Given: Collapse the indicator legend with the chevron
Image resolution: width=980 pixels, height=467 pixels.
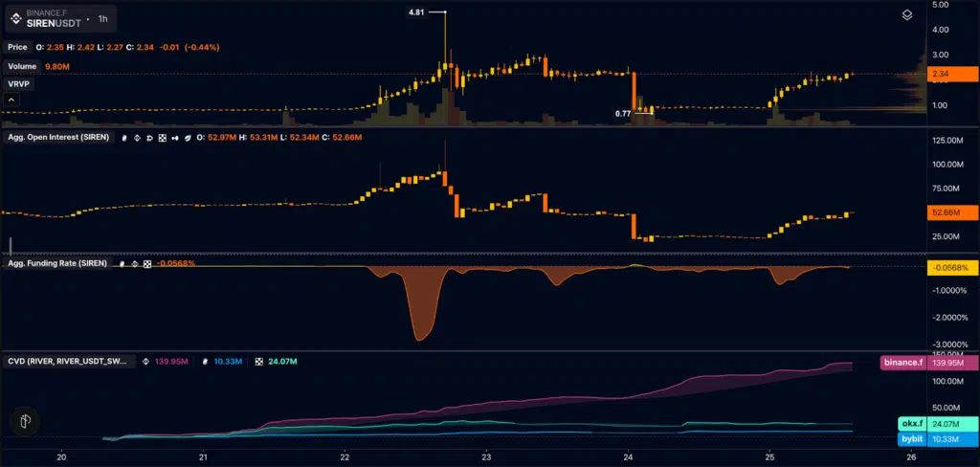Looking at the screenshot, I should tap(12, 100).
